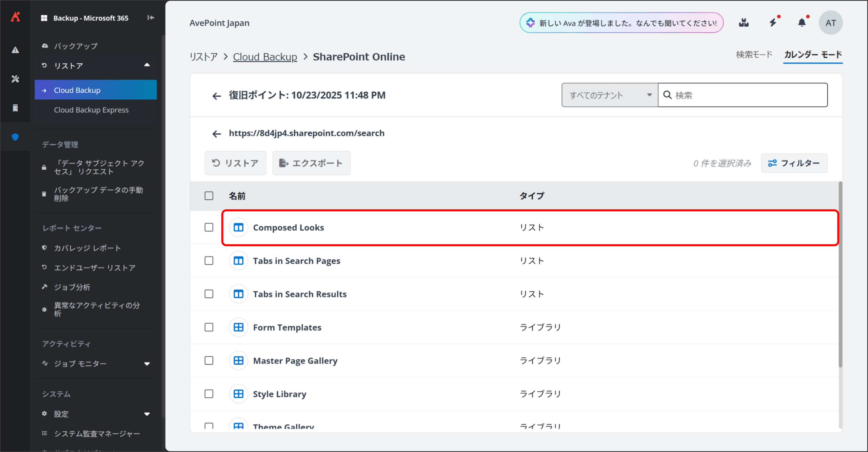Screen dimensions: 868x452
Task: Select Cloud Backup Express in sidebar
Action: tap(91, 110)
